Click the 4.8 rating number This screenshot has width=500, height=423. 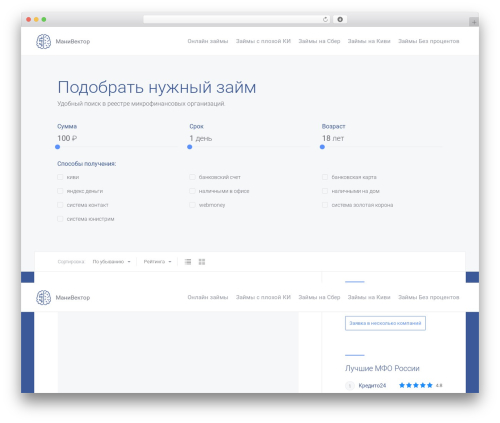click(439, 386)
